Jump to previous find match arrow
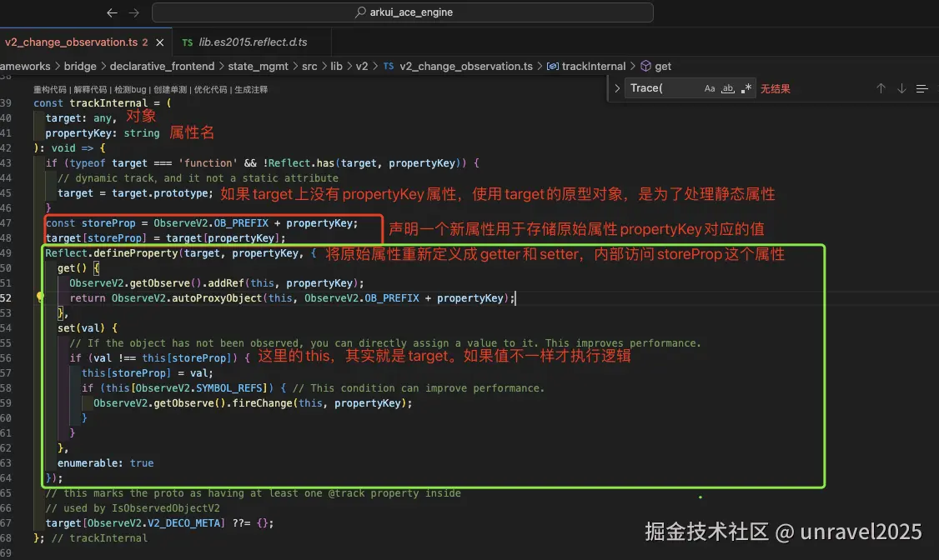 (881, 88)
